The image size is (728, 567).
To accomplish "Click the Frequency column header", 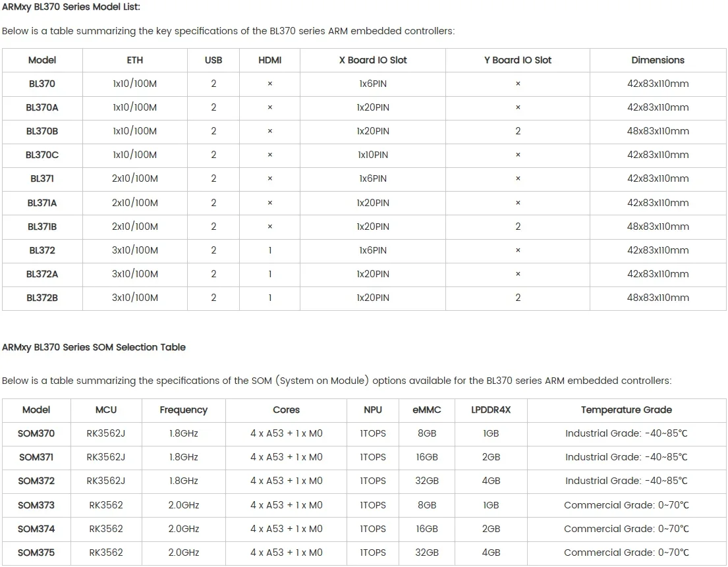I will pos(183,410).
